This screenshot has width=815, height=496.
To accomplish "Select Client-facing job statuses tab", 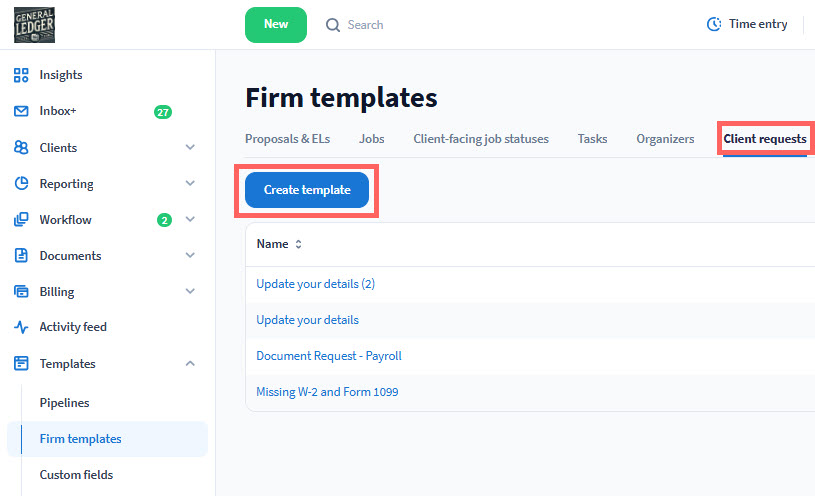I will click(481, 139).
